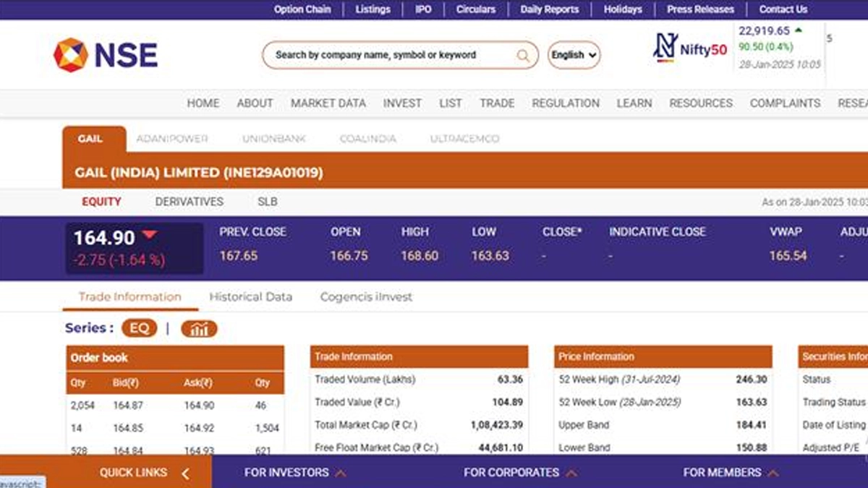Image resolution: width=868 pixels, height=488 pixels.
Task: Click the Option Chain link
Action: [x=302, y=9]
